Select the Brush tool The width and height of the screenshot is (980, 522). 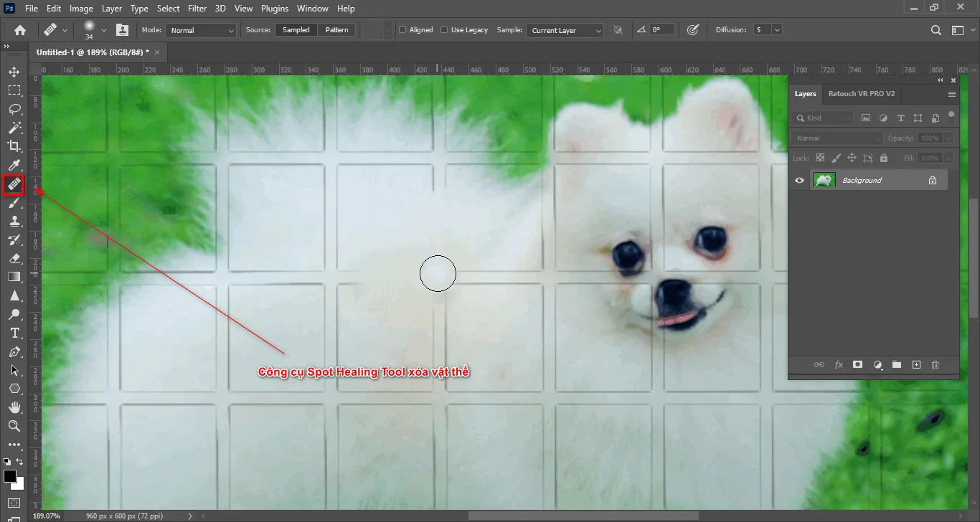pyautogui.click(x=14, y=202)
